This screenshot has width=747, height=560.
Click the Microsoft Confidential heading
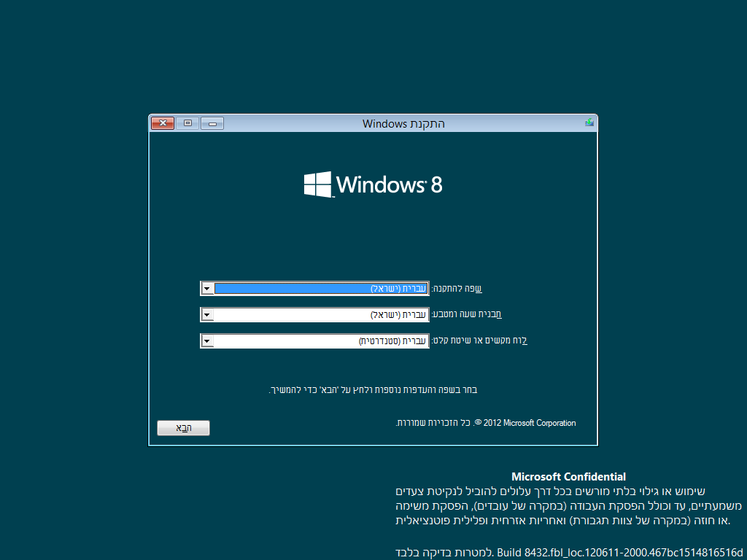pyautogui.click(x=569, y=476)
